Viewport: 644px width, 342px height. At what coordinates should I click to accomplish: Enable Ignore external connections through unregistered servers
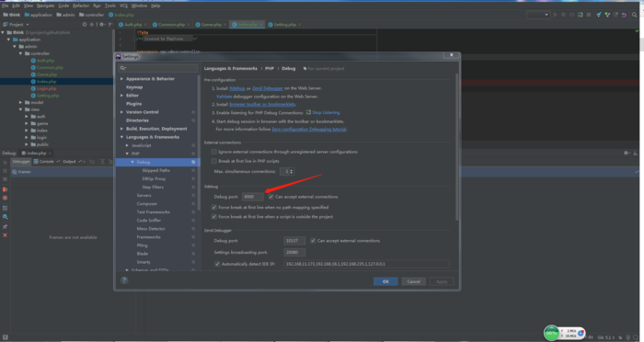(x=214, y=152)
